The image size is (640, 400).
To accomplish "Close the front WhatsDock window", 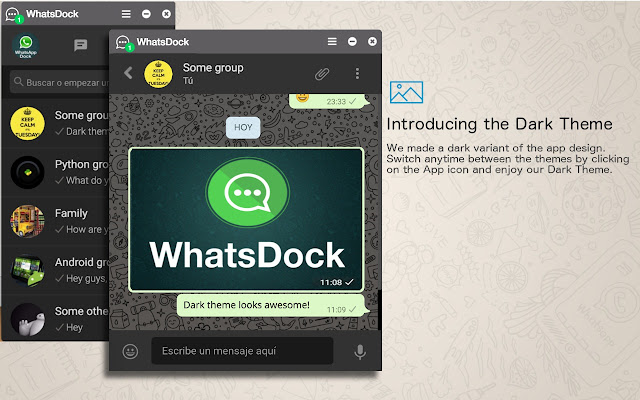I will point(372,42).
